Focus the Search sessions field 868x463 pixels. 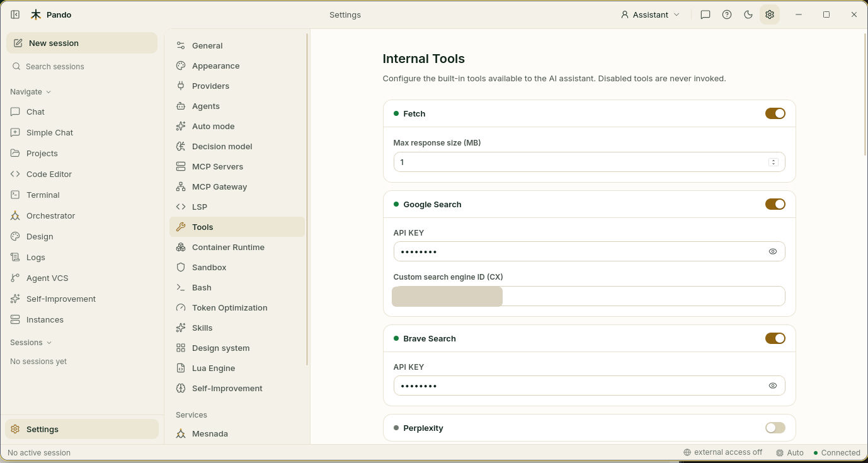coord(82,66)
